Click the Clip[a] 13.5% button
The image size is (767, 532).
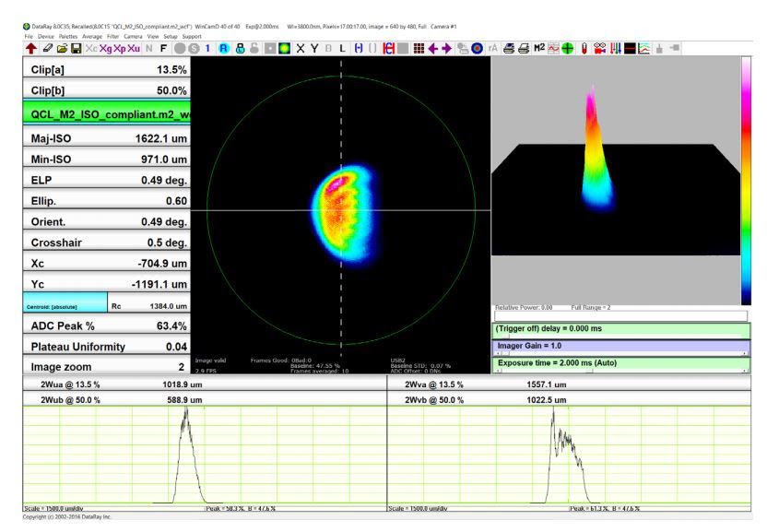pos(107,68)
